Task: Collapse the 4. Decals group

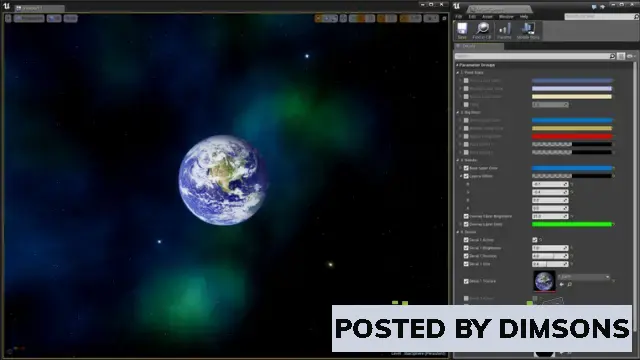Action: 458,232
